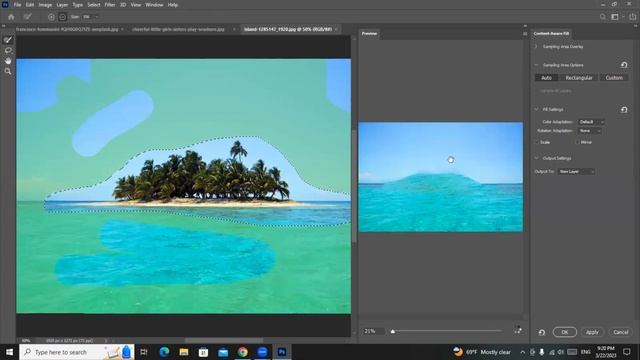Screen dimensions: 640x360
Task: Select Auto sampling area option
Action: click(x=546, y=78)
